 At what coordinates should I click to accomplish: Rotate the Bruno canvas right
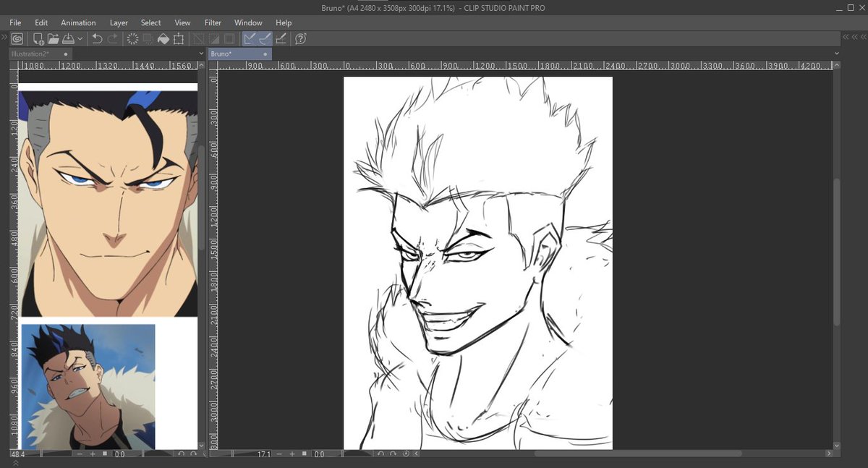click(x=393, y=454)
